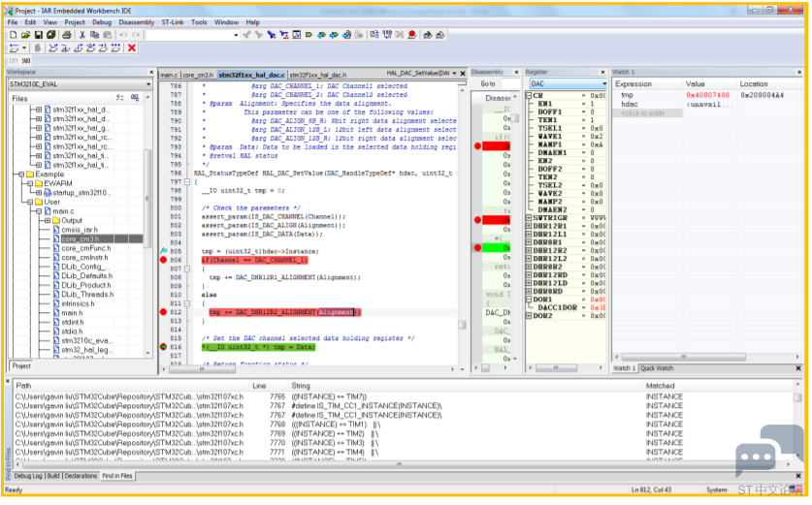
Task: Open the DAC register group dropdown
Action: pyautogui.click(x=568, y=83)
